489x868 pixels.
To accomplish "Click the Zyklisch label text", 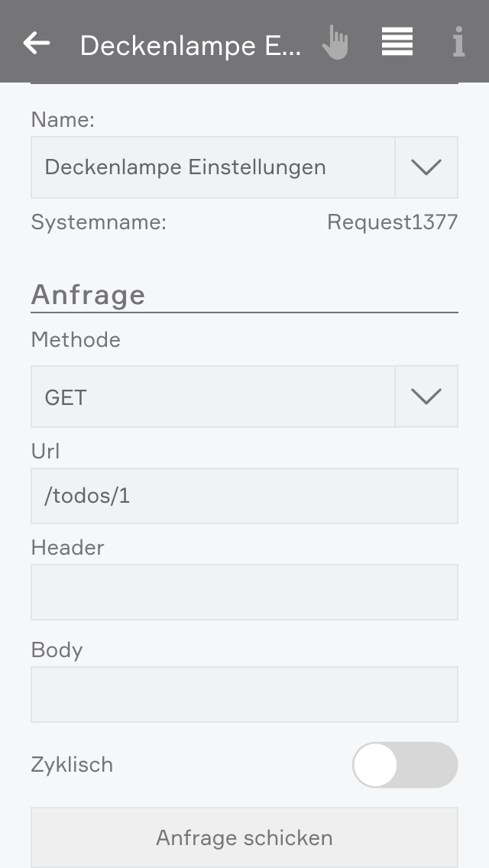I will pos(72,765).
